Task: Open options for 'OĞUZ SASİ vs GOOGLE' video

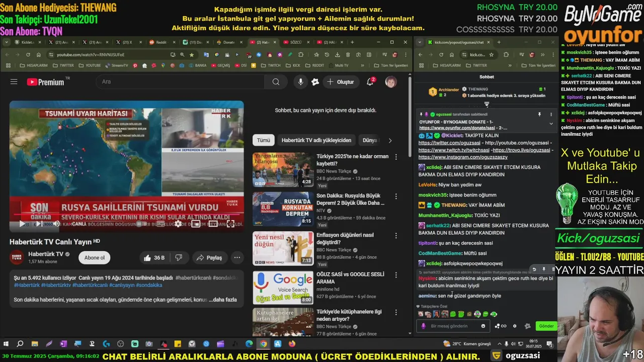Action: (396, 275)
